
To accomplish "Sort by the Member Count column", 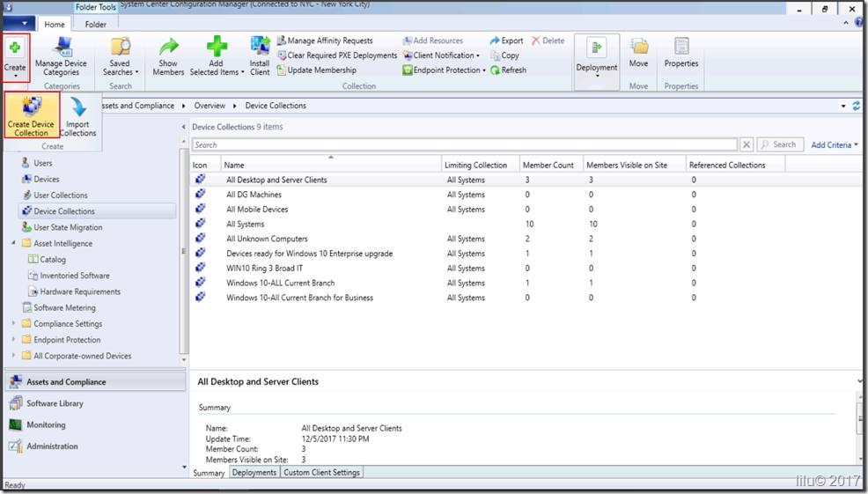I will click(550, 165).
